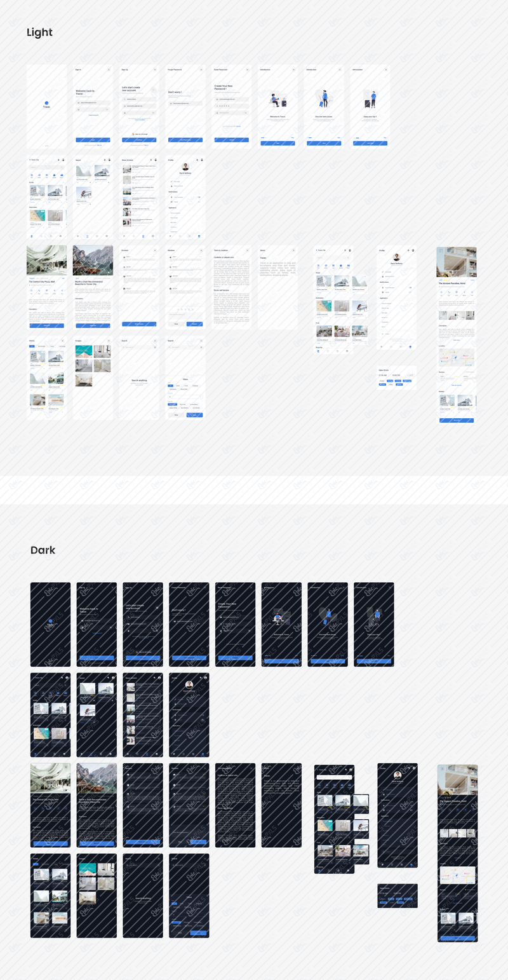Open the combo box in dark Filters sheet
The image size is (508, 980).
click(x=189, y=915)
